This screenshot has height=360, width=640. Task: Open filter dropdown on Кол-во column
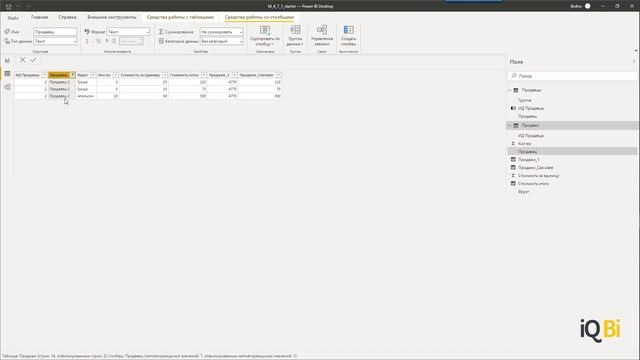tap(116, 75)
